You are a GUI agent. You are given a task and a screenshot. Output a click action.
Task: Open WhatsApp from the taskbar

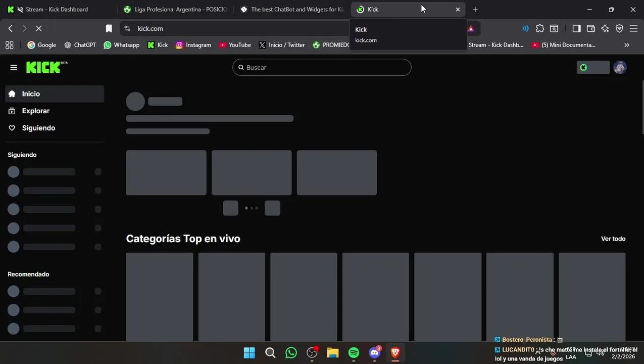click(291, 352)
